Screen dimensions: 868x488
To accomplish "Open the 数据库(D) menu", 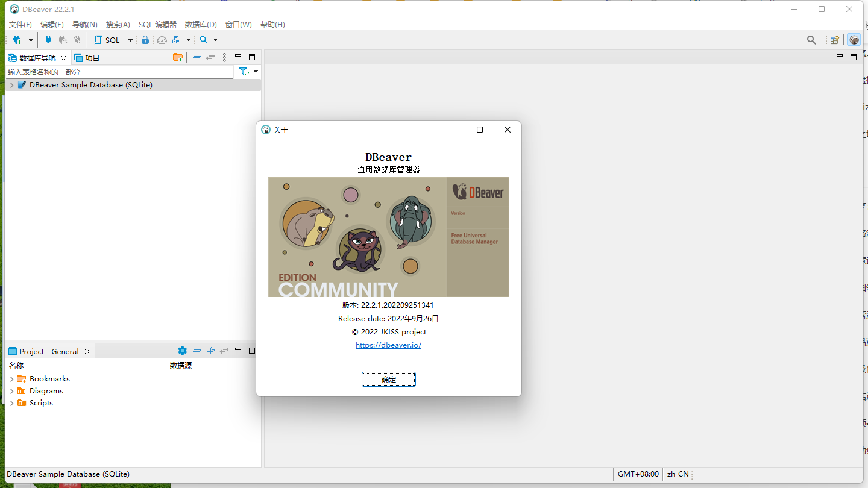I will point(201,24).
